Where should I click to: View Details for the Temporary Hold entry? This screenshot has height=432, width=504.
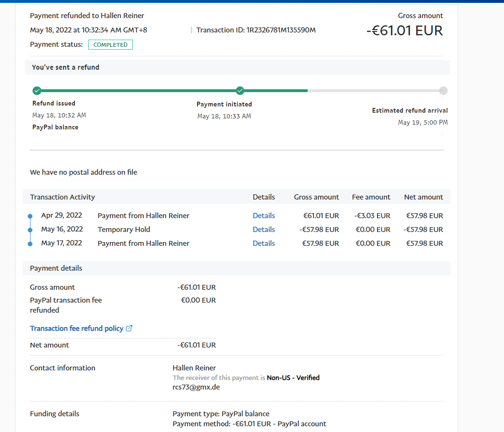(x=263, y=230)
